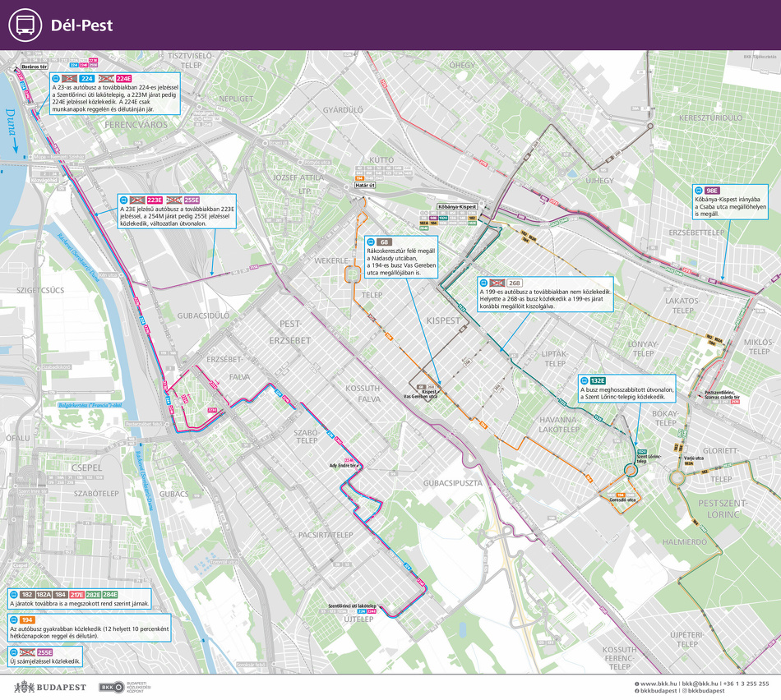Select the pink 224E route badge in the top info box
The height and width of the screenshot is (700, 781).
(x=123, y=79)
